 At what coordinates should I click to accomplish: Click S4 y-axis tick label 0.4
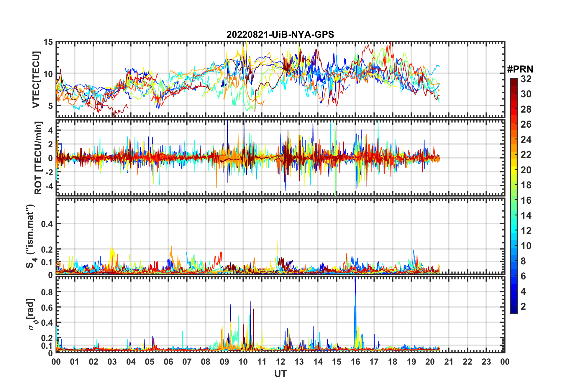(x=47, y=224)
